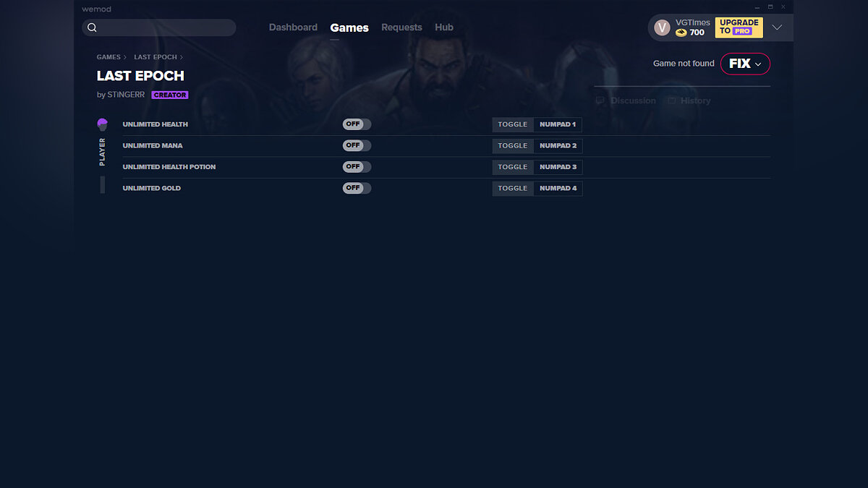Click the Upgrade to Pro button
This screenshot has width=868, height=488.
[x=739, y=27]
